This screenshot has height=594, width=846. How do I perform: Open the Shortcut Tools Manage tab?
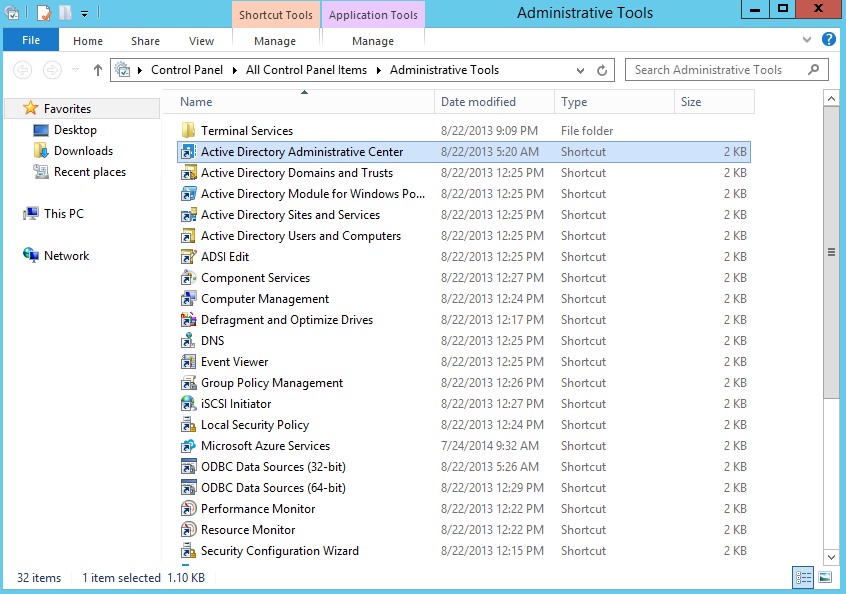[x=275, y=41]
